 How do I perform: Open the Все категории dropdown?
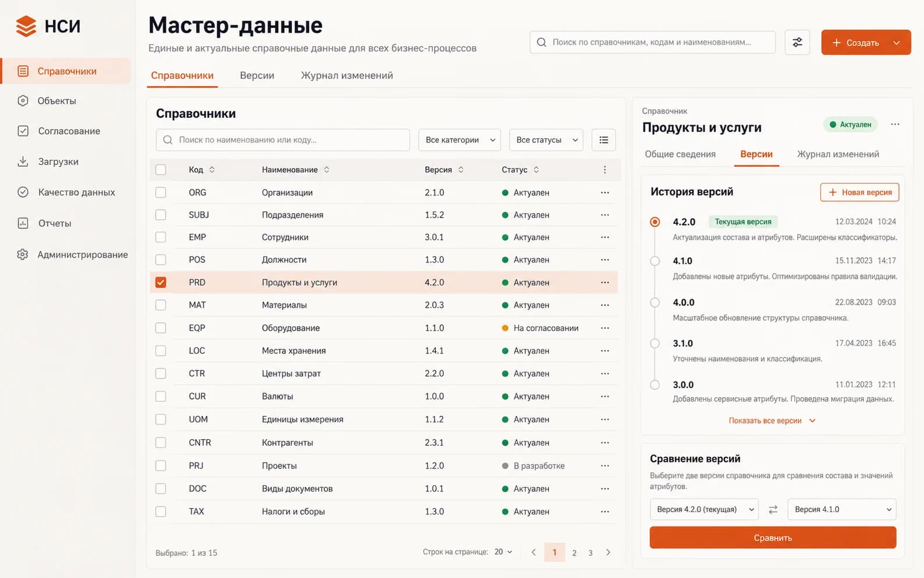(460, 140)
